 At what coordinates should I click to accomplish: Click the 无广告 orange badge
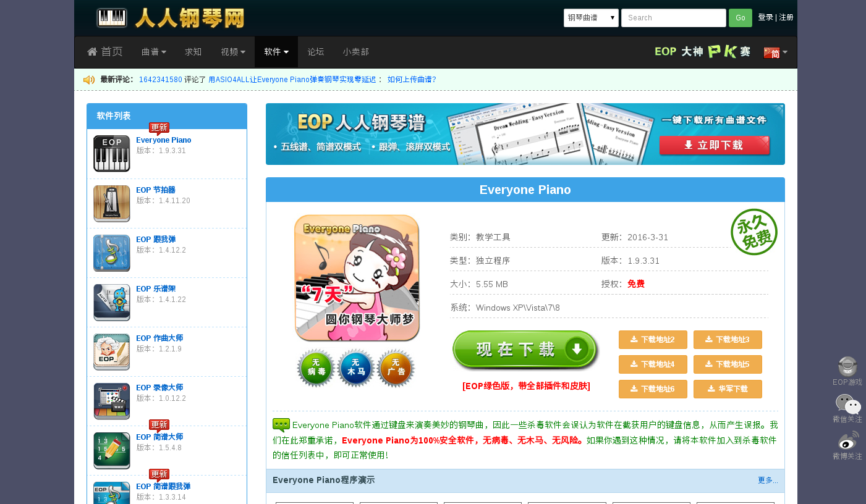coord(396,368)
